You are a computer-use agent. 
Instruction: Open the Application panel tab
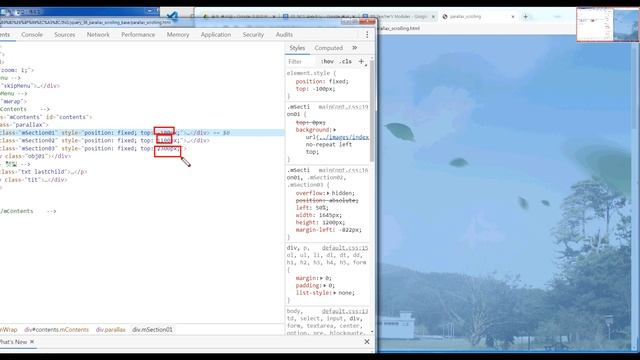point(216,35)
